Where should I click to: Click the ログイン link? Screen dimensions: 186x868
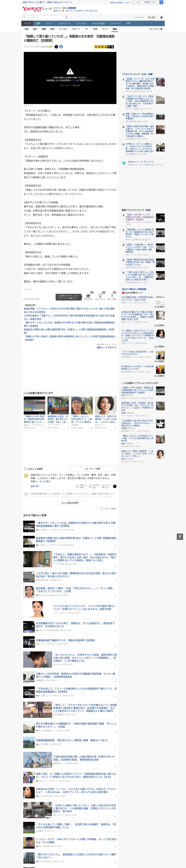pyautogui.click(x=57, y=11)
